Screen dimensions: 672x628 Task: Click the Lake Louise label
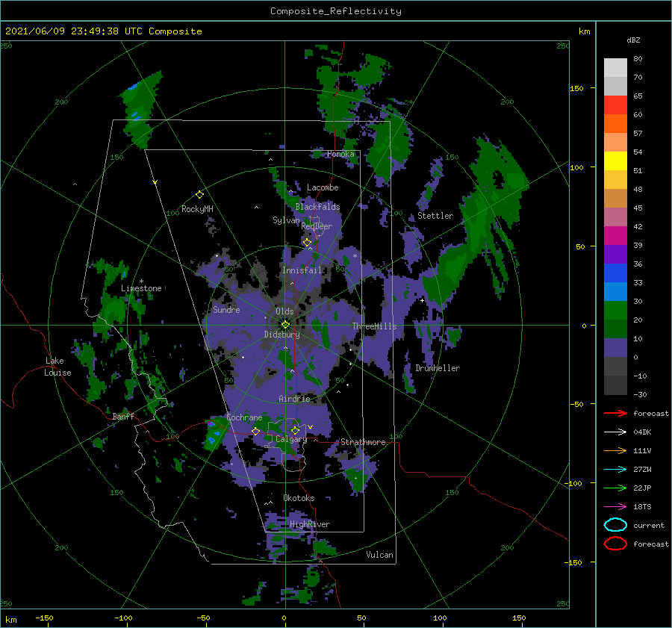click(x=57, y=367)
